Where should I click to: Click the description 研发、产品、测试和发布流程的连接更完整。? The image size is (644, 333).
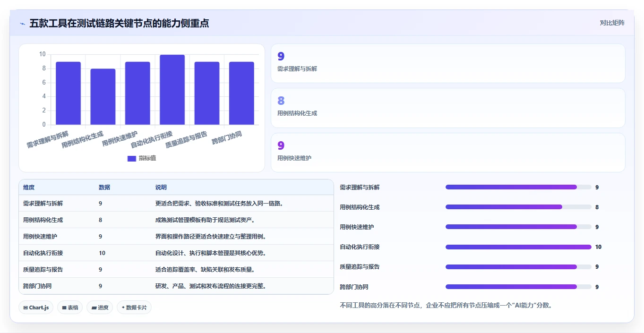pyautogui.click(x=211, y=286)
